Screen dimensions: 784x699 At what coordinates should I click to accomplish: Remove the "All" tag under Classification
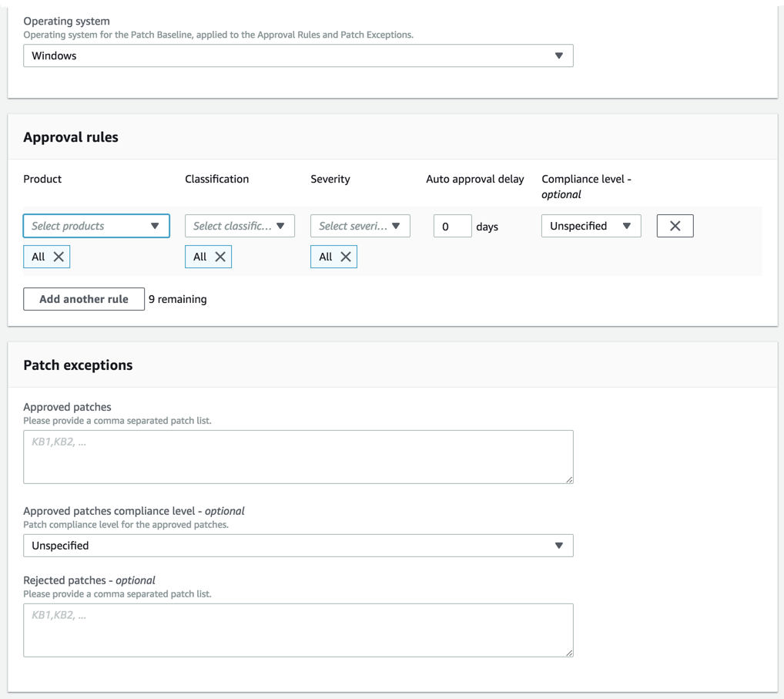pos(219,256)
